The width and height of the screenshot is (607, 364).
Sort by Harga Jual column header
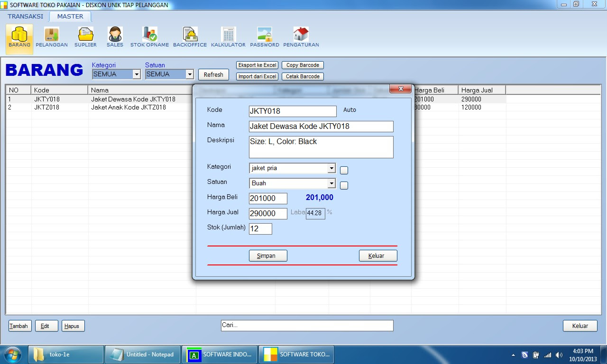coord(482,90)
